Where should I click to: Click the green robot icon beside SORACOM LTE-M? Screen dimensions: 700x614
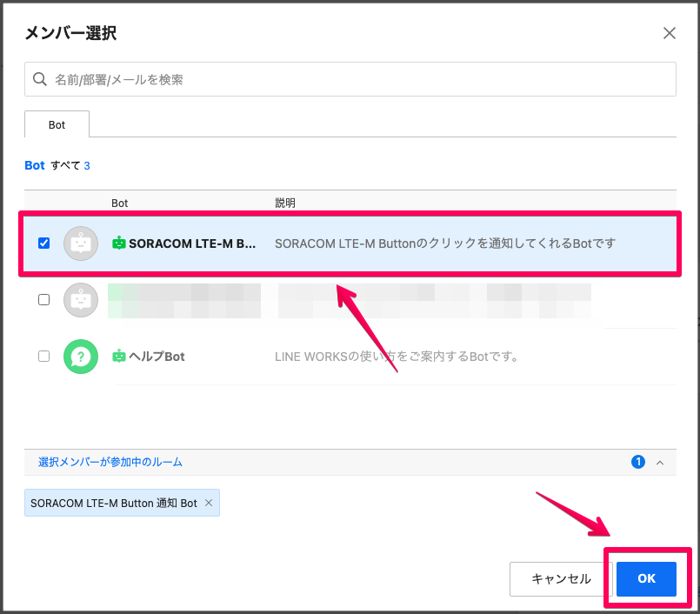pos(119,243)
